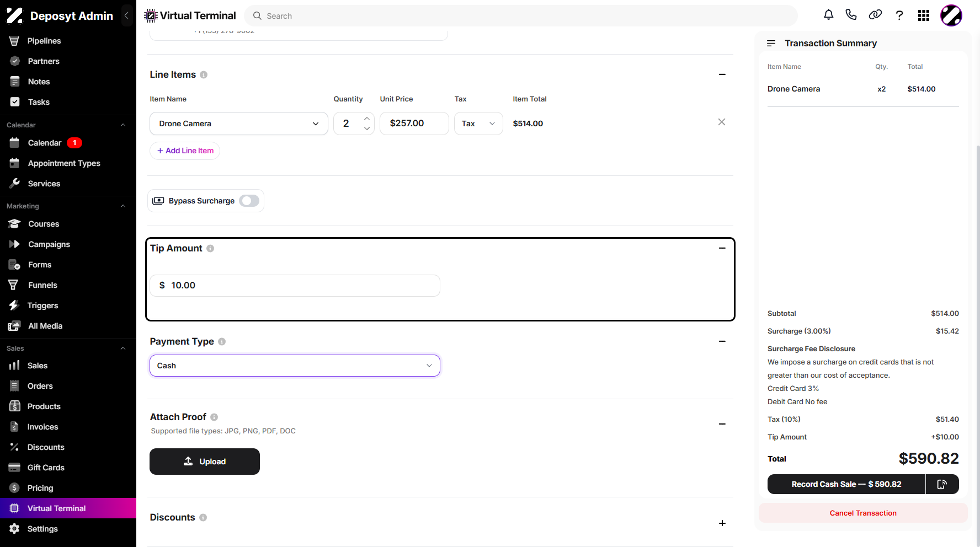Click the Search field

(x=521, y=16)
